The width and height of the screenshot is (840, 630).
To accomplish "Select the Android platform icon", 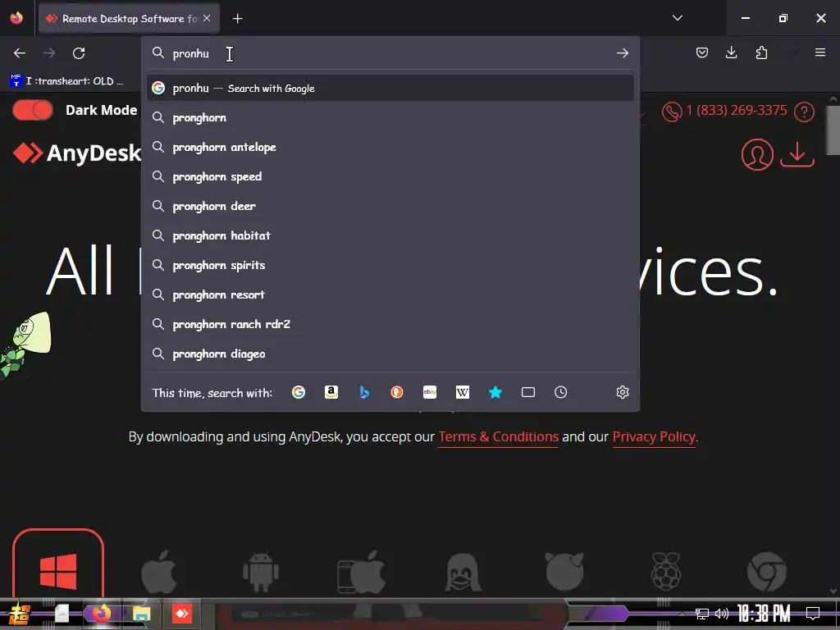I will tap(261, 572).
